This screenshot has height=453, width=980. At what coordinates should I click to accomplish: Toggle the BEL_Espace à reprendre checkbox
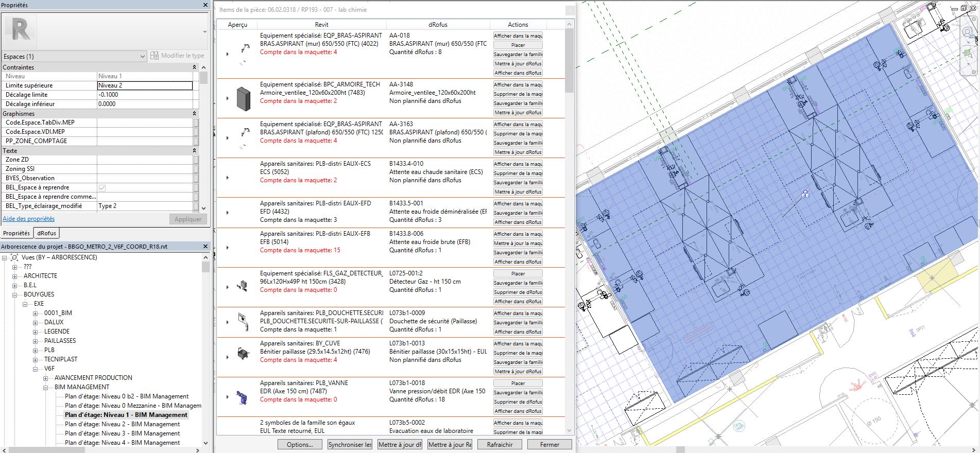[102, 188]
